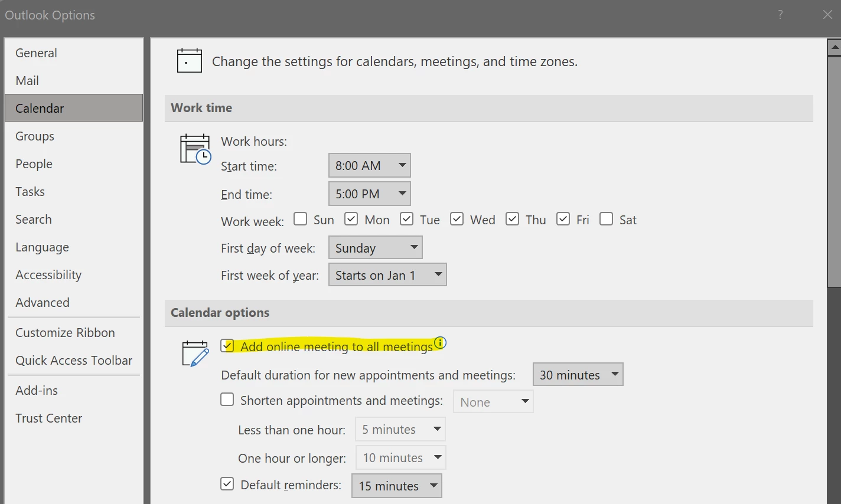Open the Accessibility options category
The image size is (841, 504).
click(x=74, y=274)
